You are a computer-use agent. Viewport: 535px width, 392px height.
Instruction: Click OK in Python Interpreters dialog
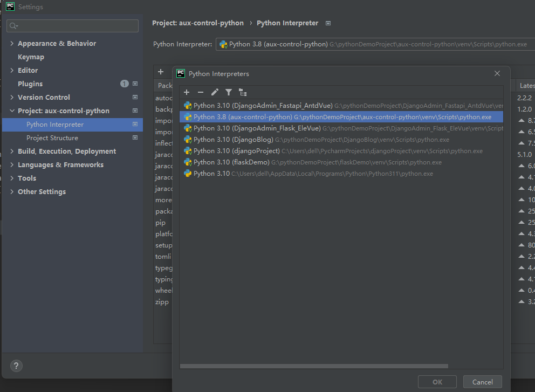click(x=437, y=382)
